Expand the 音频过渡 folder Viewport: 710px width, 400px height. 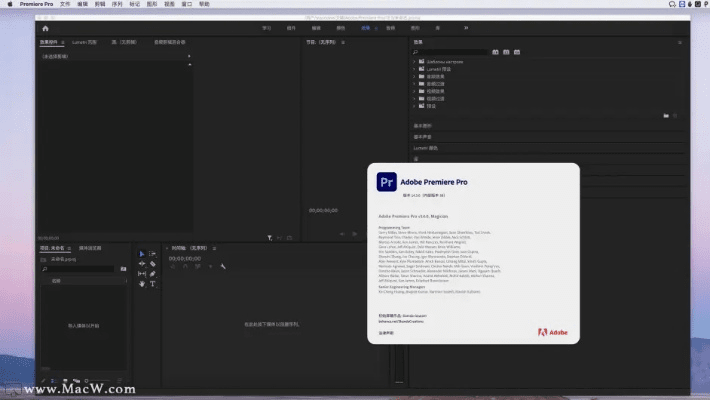tap(414, 84)
